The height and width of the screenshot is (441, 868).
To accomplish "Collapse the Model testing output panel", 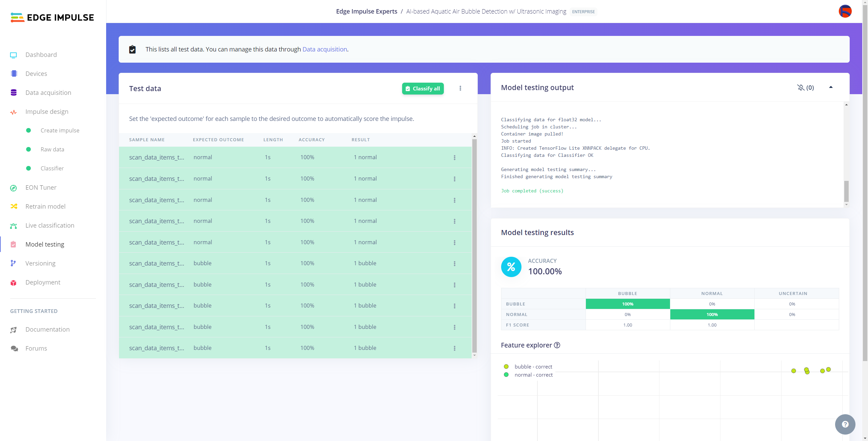I will pos(831,87).
